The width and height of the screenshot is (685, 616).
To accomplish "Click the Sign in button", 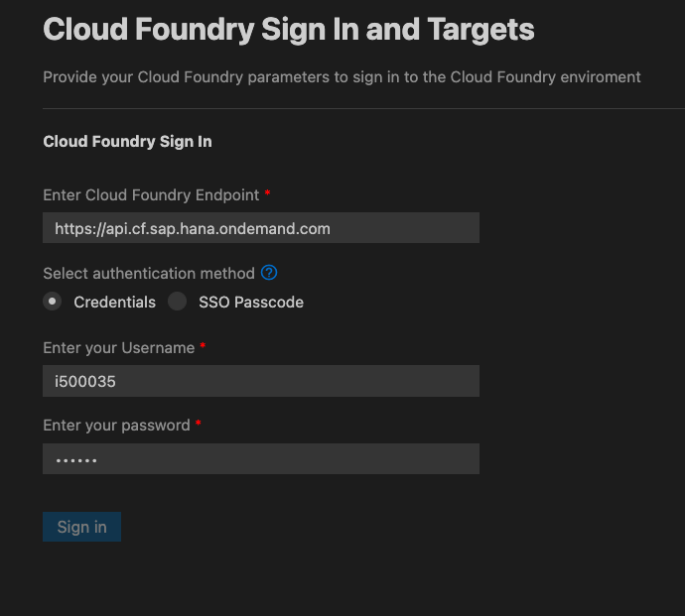I will (x=81, y=527).
